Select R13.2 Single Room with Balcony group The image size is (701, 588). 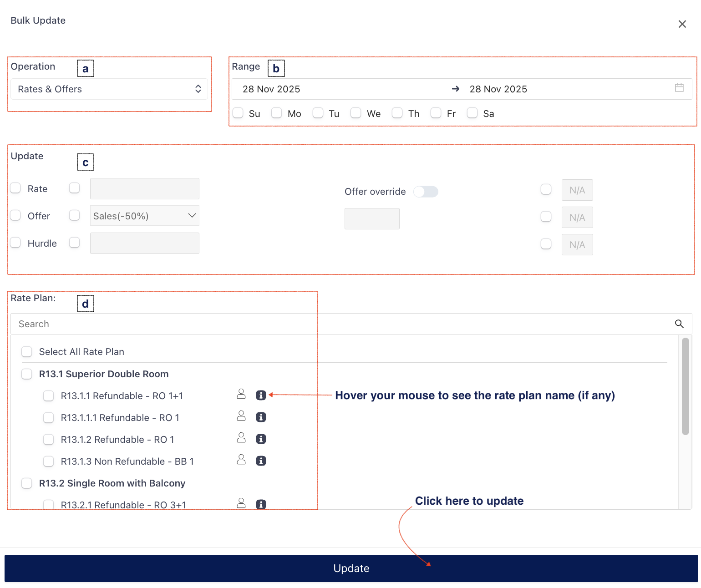pyautogui.click(x=27, y=483)
